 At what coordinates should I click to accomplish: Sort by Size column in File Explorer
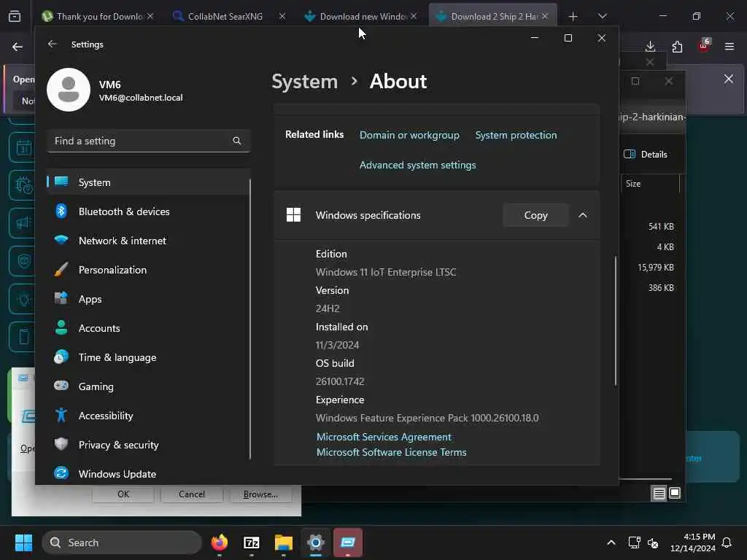[x=633, y=184]
